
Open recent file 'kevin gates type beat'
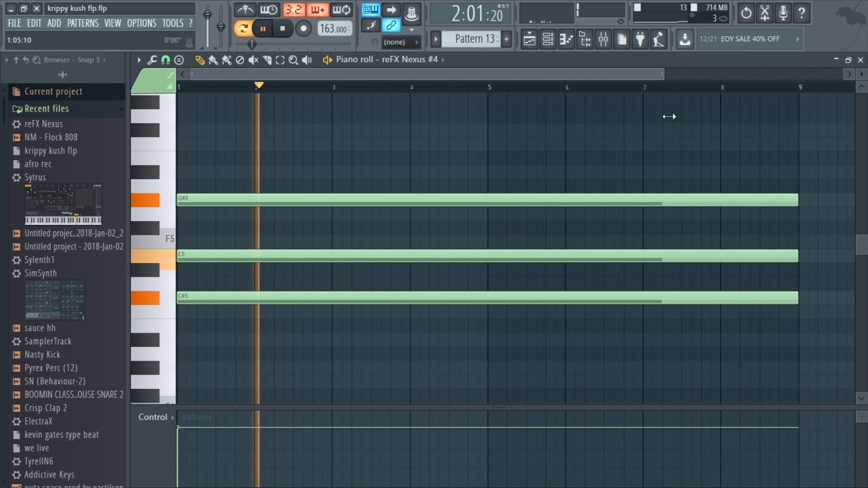tap(62, 435)
